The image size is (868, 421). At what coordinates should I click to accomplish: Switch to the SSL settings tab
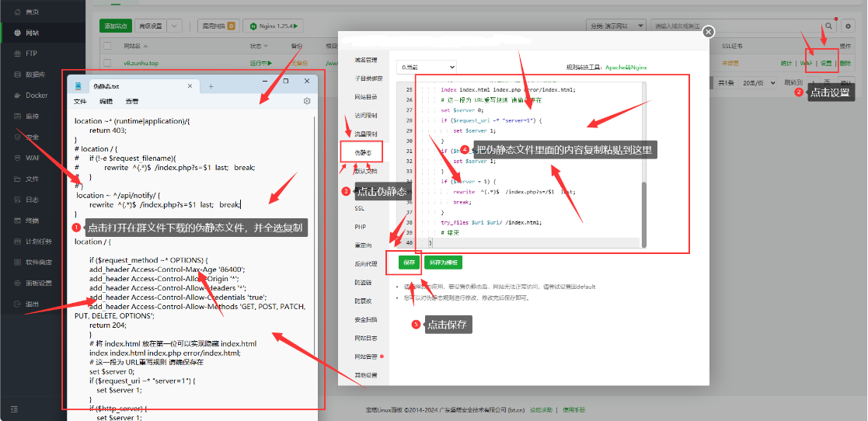(359, 208)
